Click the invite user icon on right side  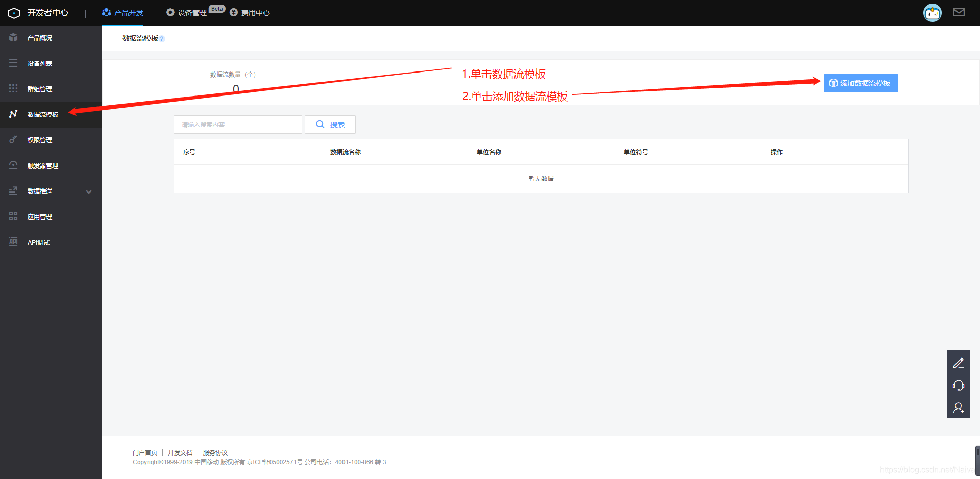(x=959, y=408)
